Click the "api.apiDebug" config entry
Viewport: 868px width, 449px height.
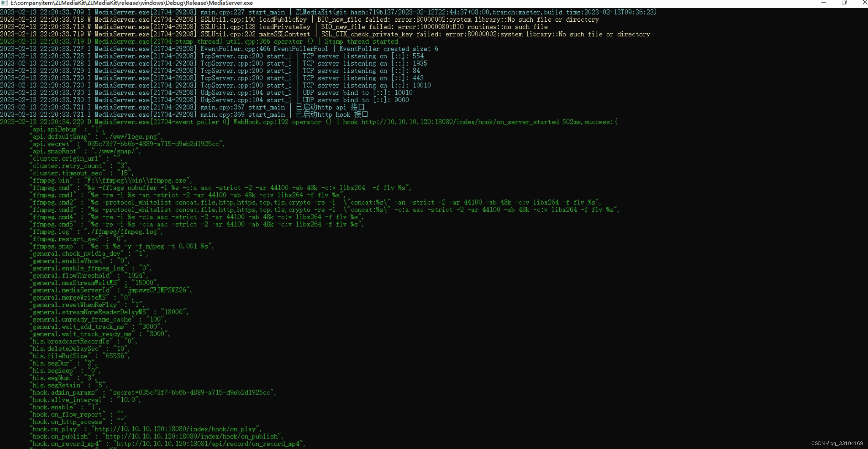(x=67, y=129)
